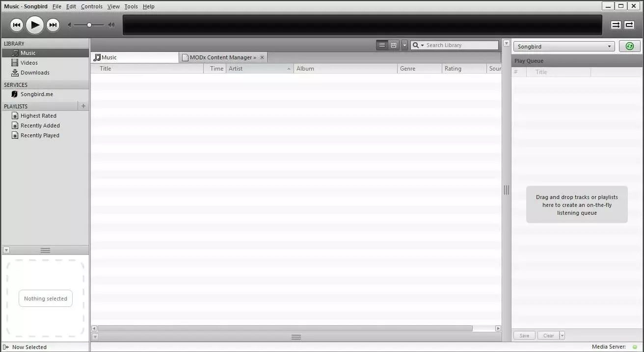The width and height of the screenshot is (644, 352).
Task: Click the smart playlist icon for Recently Added
Action: click(x=15, y=126)
